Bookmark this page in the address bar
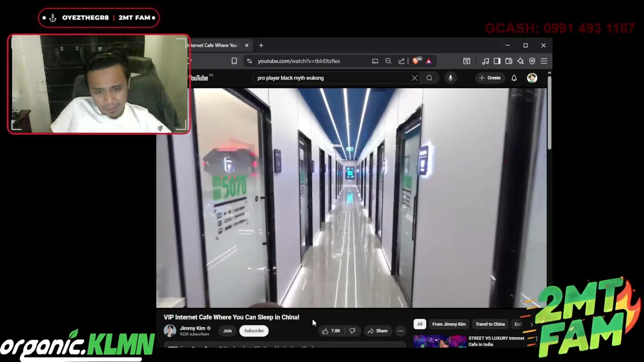Screen dimensions: 644x362 234,61
